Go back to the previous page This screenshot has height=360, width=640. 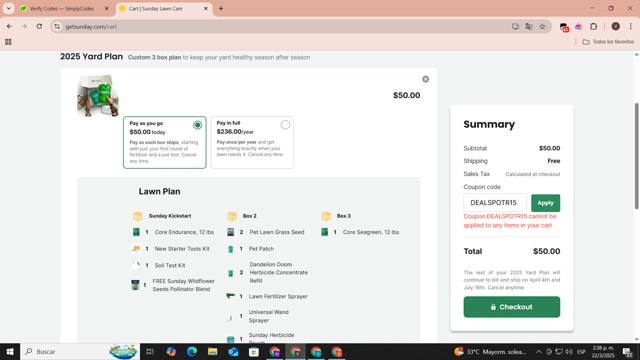coord(9,27)
